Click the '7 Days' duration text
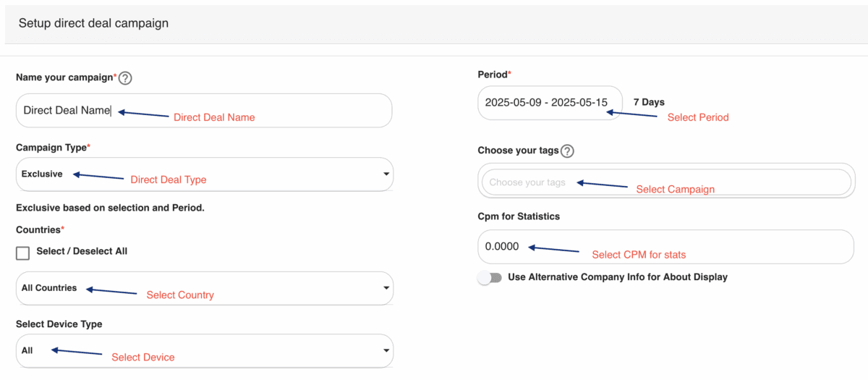Viewport: 868px width, 380px height. click(649, 102)
